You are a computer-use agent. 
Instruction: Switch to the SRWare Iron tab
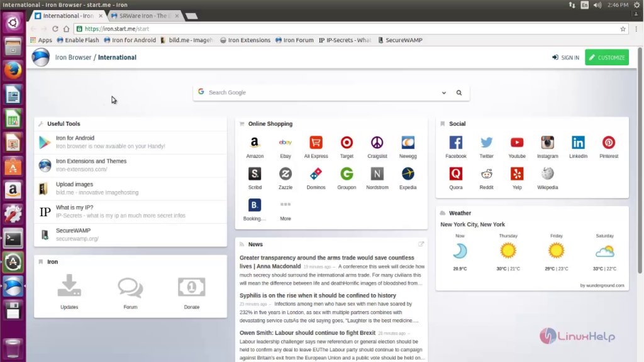tap(145, 16)
